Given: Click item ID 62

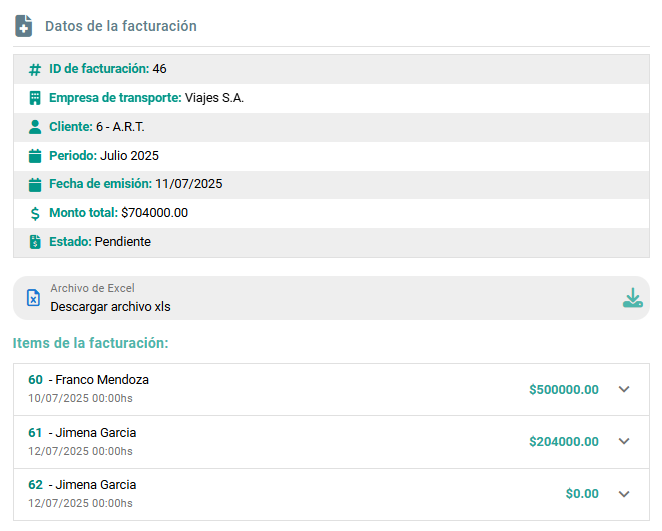Looking at the screenshot, I should point(35,485).
